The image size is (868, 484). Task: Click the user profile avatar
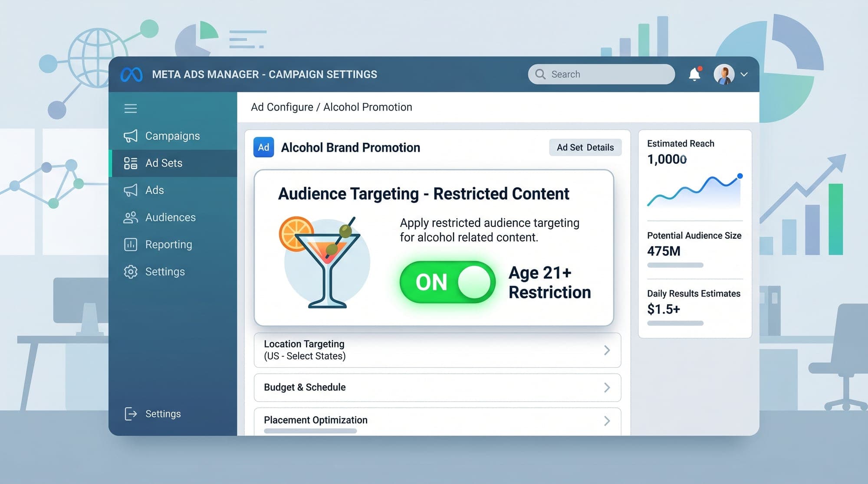point(724,74)
